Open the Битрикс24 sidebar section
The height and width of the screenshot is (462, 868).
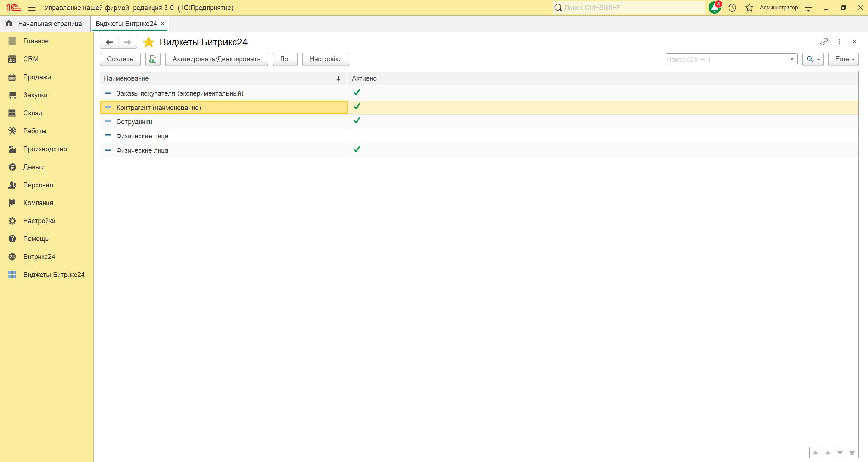tap(39, 257)
